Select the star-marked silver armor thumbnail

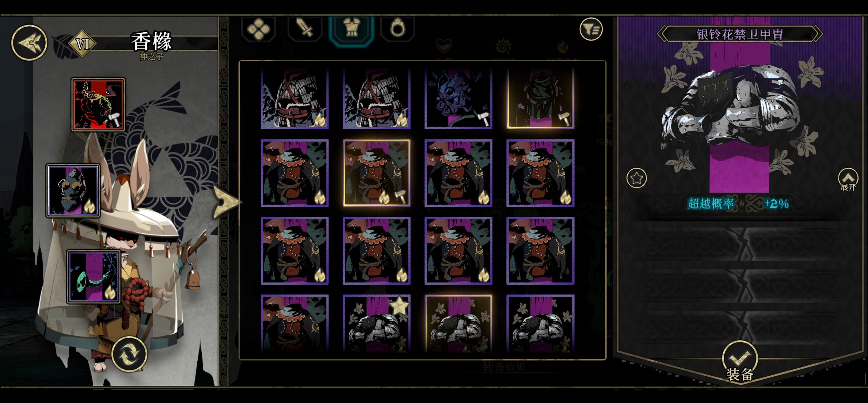(377, 323)
